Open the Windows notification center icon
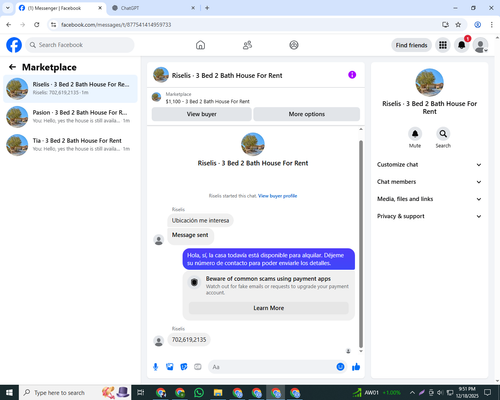The width and height of the screenshot is (500, 400). point(488,393)
